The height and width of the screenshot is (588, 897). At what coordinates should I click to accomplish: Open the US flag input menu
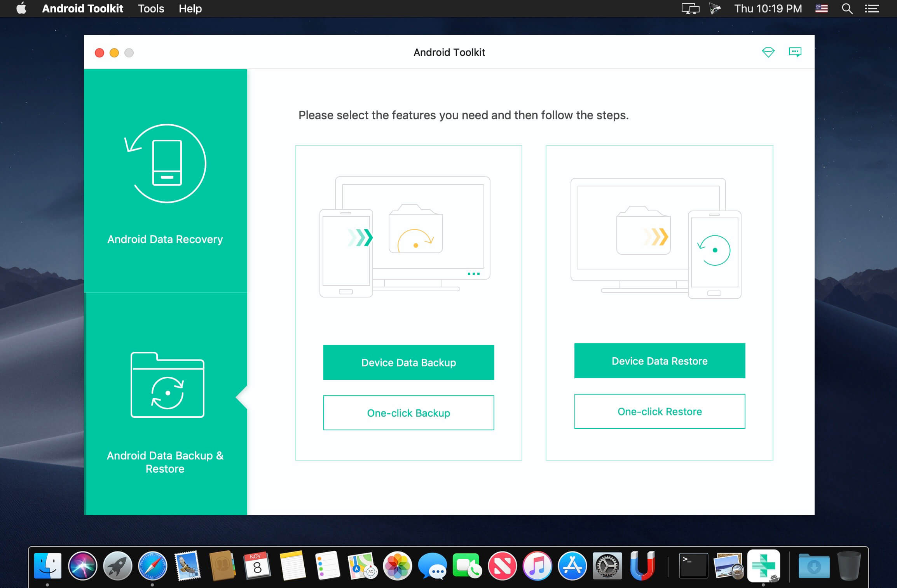(x=821, y=9)
